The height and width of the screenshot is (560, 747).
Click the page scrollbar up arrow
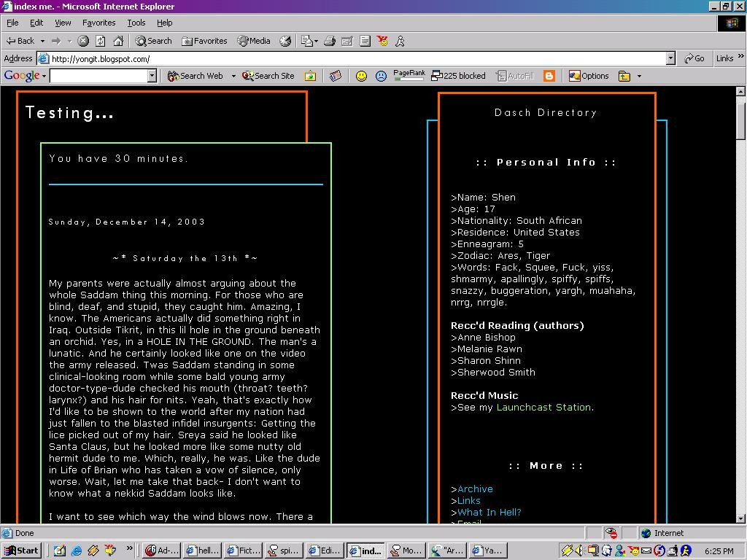pos(740,91)
